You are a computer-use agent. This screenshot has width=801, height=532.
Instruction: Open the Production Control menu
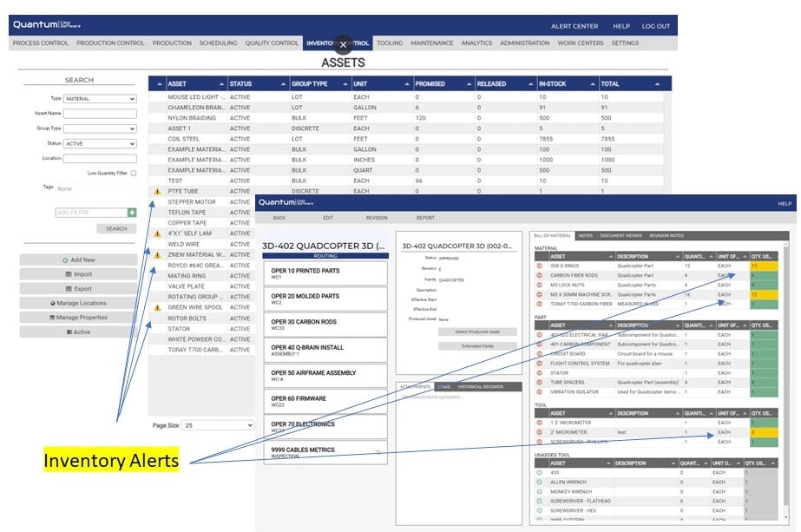click(110, 43)
